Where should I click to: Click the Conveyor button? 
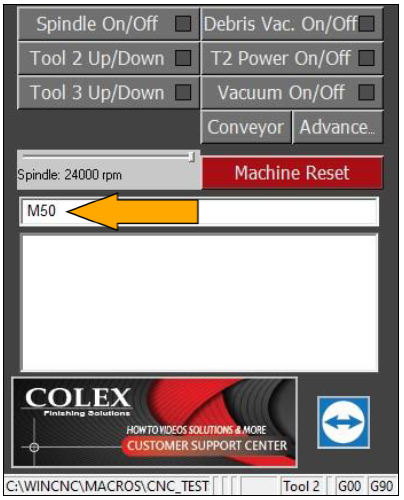246,127
